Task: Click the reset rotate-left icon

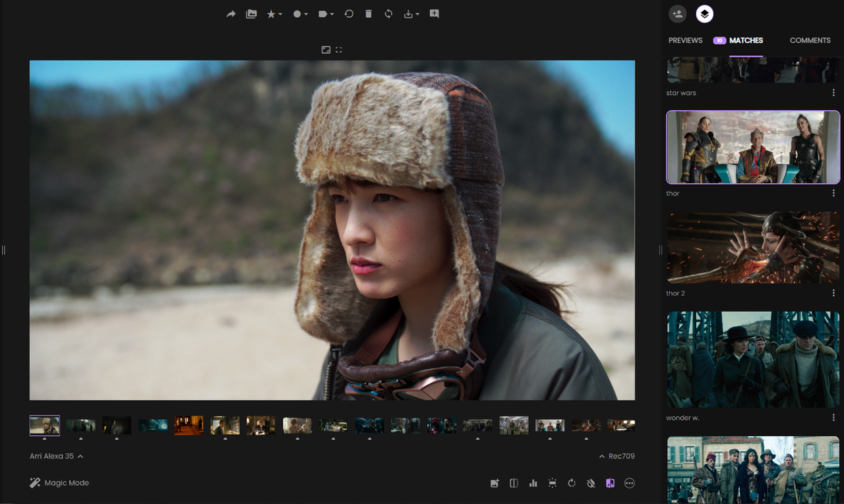Action: tap(349, 14)
